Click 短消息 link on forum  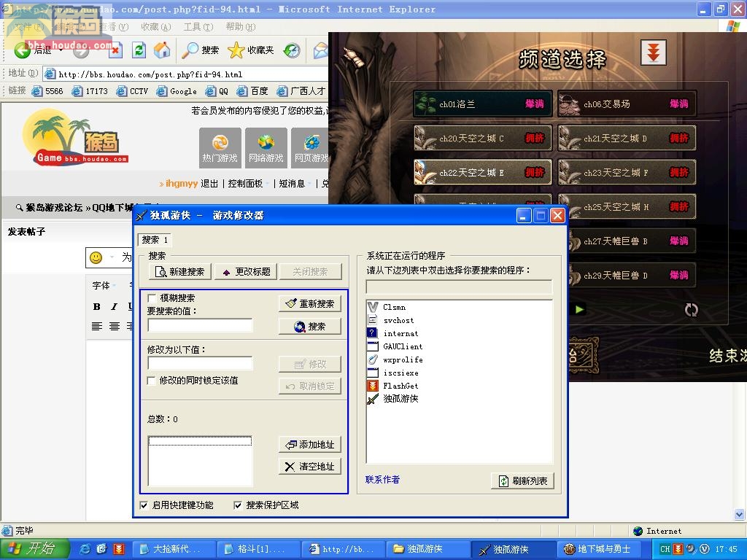coord(292,183)
